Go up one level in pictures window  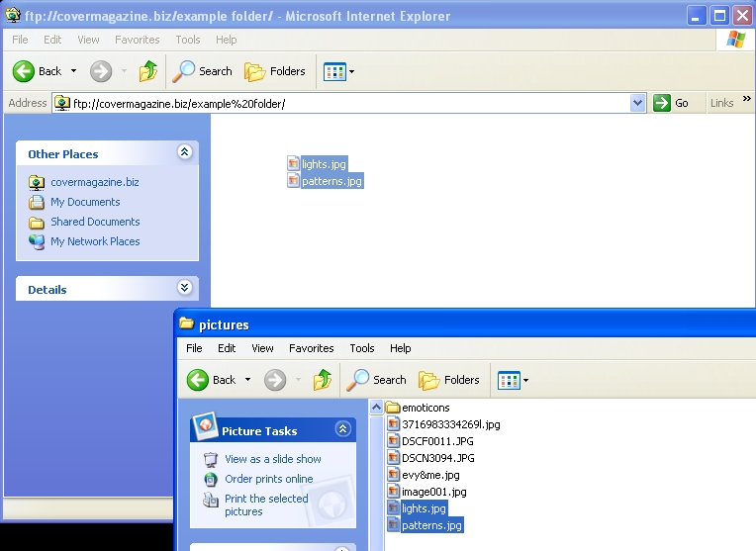click(x=323, y=380)
